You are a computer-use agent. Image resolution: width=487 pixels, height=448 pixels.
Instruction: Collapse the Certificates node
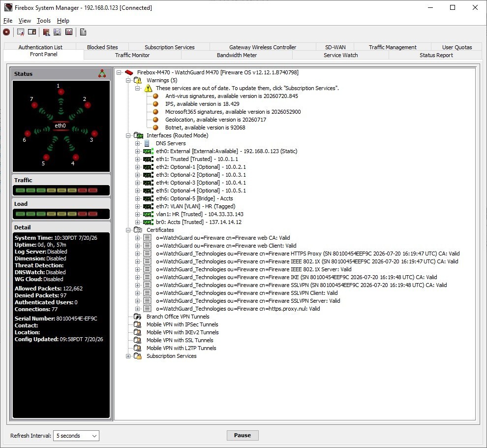coord(128,230)
